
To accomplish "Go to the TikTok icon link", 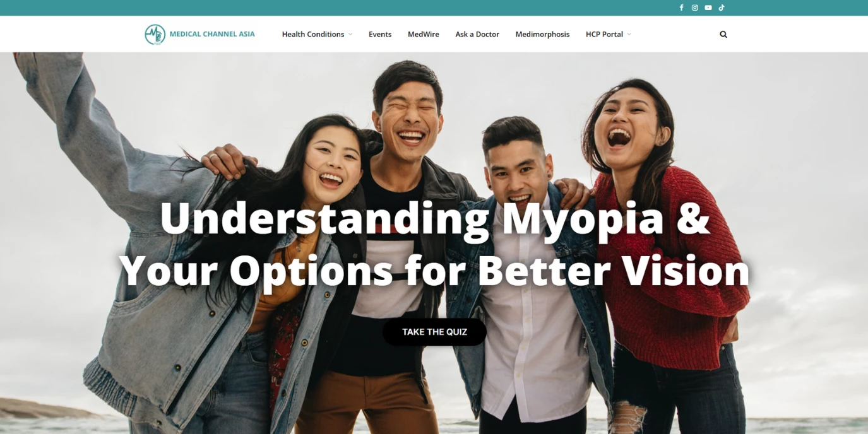I will (722, 8).
